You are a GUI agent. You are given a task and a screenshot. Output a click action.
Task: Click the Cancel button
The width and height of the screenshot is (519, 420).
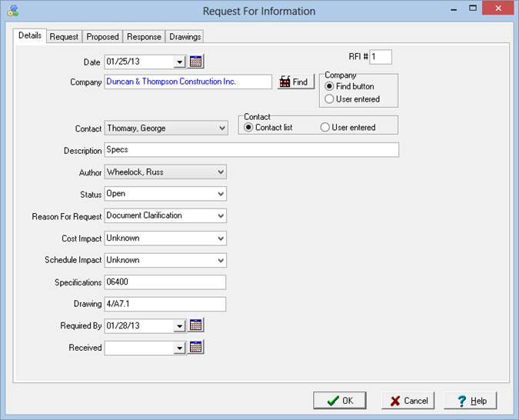[x=408, y=401]
